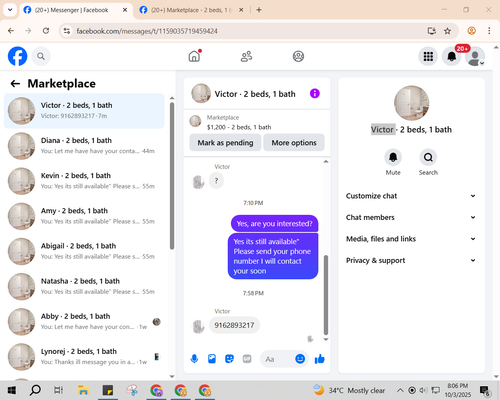
Task: Go back with browser back arrow
Action: (11, 31)
